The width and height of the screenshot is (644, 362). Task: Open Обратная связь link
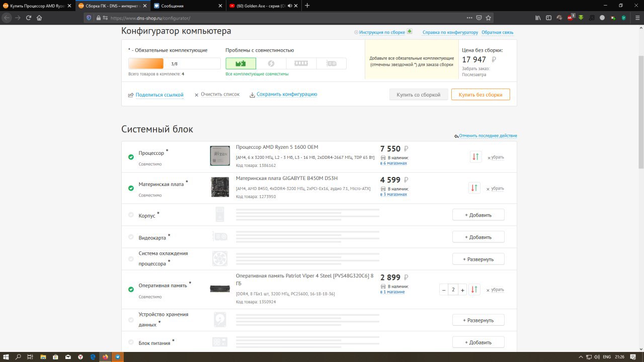click(x=498, y=32)
